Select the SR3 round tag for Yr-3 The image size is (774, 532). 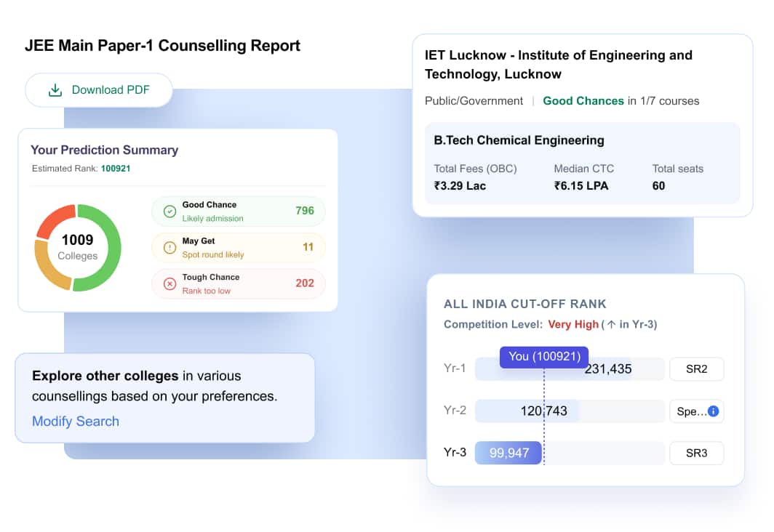point(696,453)
